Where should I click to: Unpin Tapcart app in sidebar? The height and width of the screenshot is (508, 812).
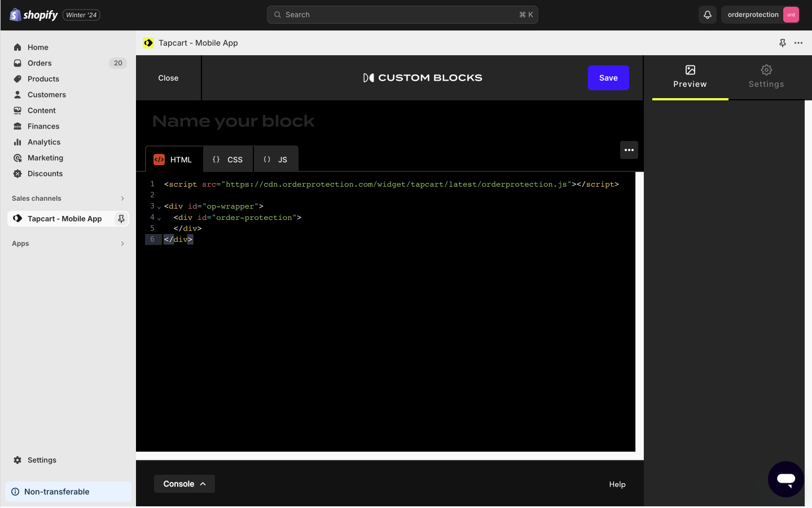(x=121, y=219)
